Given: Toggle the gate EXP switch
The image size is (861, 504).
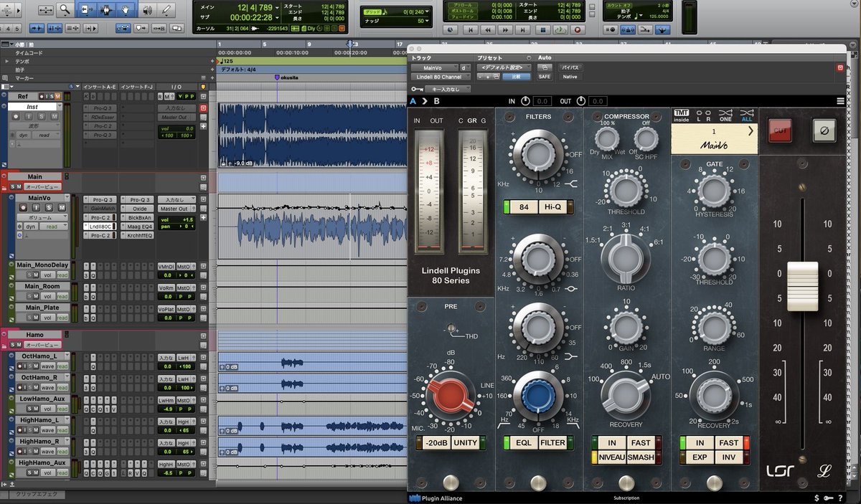Looking at the screenshot, I should pos(699,457).
